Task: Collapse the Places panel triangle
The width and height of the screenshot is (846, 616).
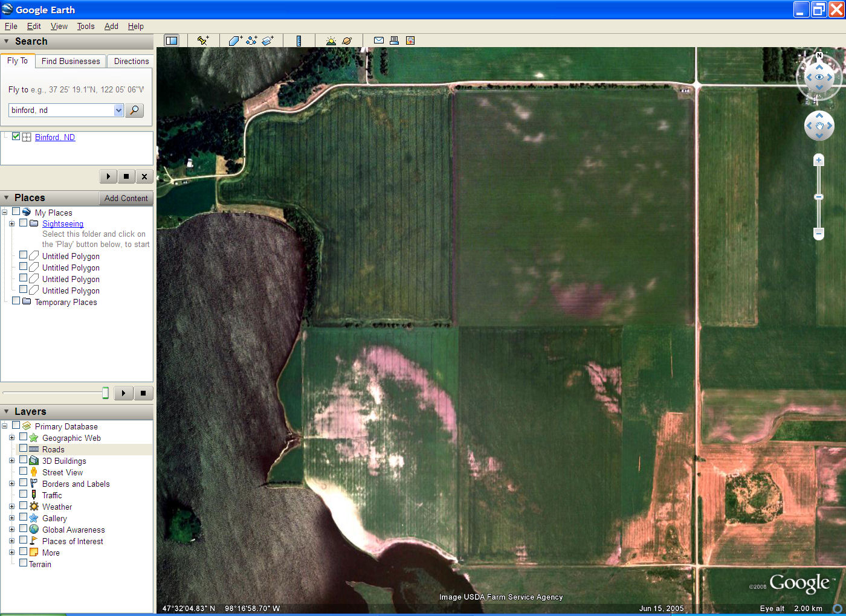Action: [7, 197]
